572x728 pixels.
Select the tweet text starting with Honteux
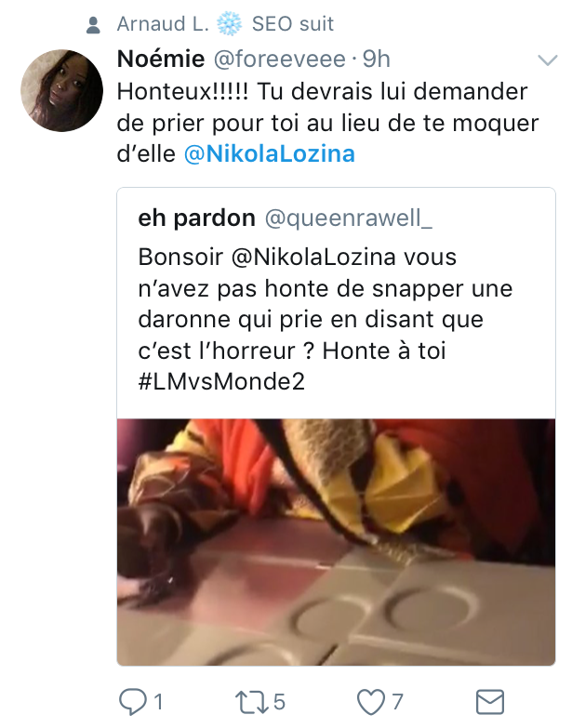point(327,123)
